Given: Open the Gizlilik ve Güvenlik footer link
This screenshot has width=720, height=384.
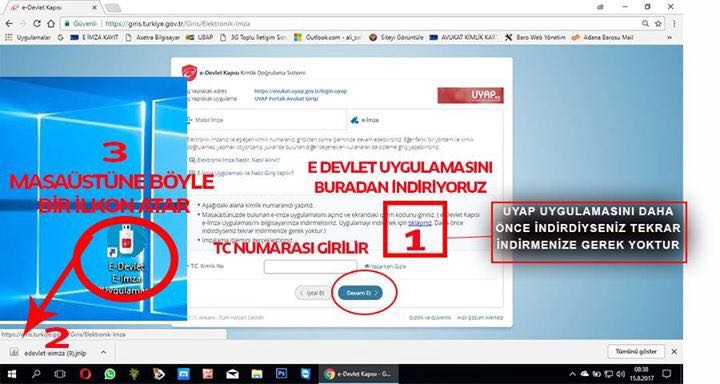Looking at the screenshot, I should (430, 317).
